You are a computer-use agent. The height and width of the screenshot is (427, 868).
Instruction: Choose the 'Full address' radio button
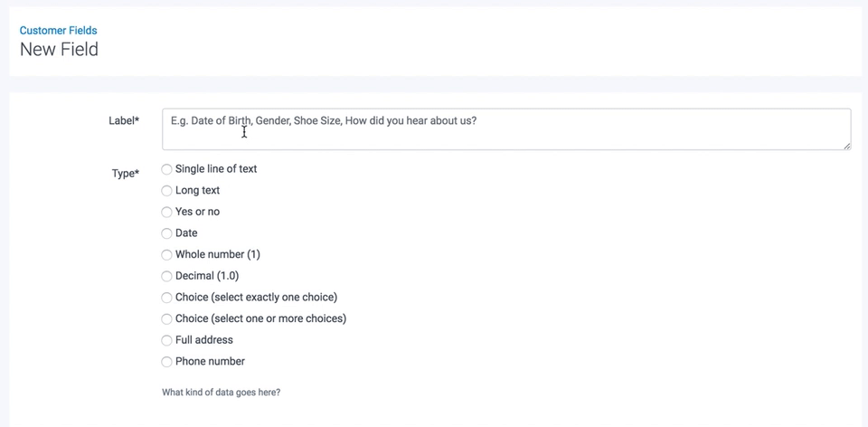(166, 340)
